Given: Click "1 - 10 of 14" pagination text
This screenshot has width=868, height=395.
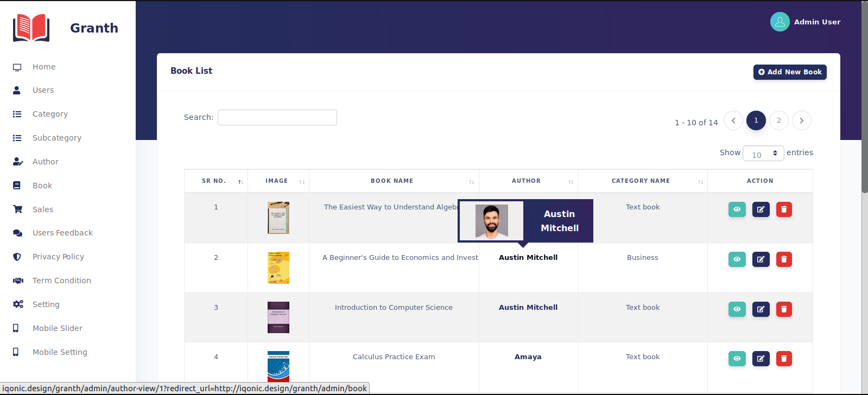Looking at the screenshot, I should click(696, 123).
